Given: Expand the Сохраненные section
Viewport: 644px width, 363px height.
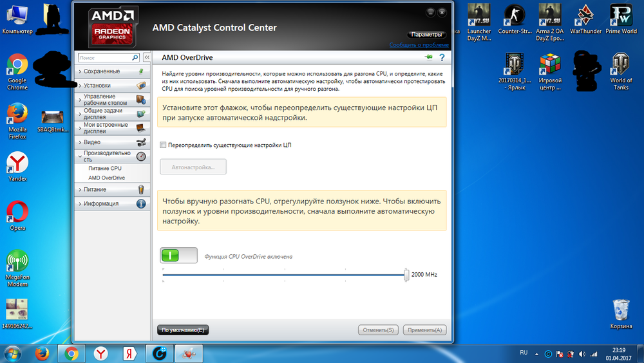Looking at the screenshot, I should pos(112,71).
